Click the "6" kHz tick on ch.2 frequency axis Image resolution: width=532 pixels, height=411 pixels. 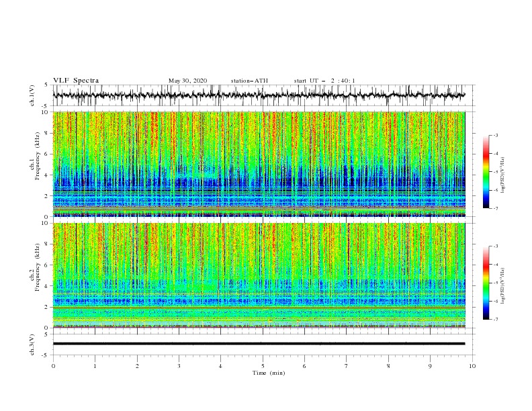(47, 265)
